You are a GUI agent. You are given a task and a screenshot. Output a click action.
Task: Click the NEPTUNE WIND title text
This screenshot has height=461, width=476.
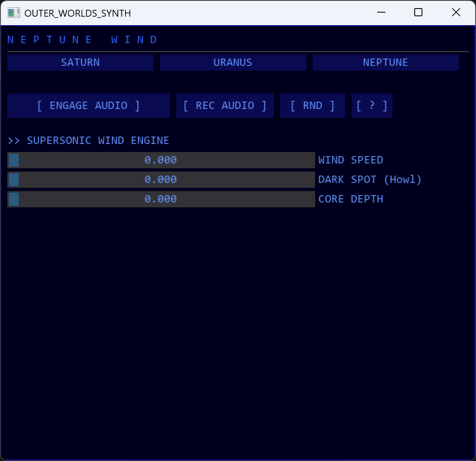click(81, 39)
